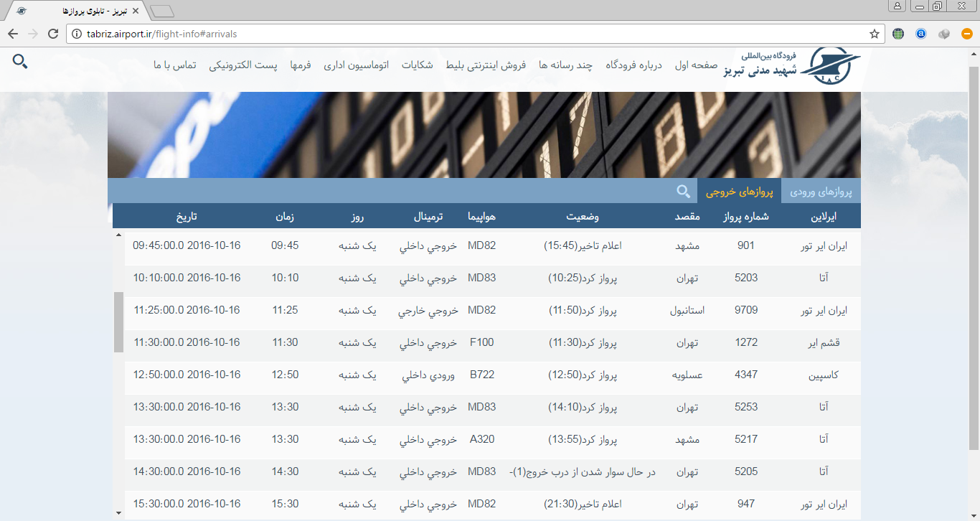Click the عسلویه destination cell
980x521 pixels.
coord(687,375)
